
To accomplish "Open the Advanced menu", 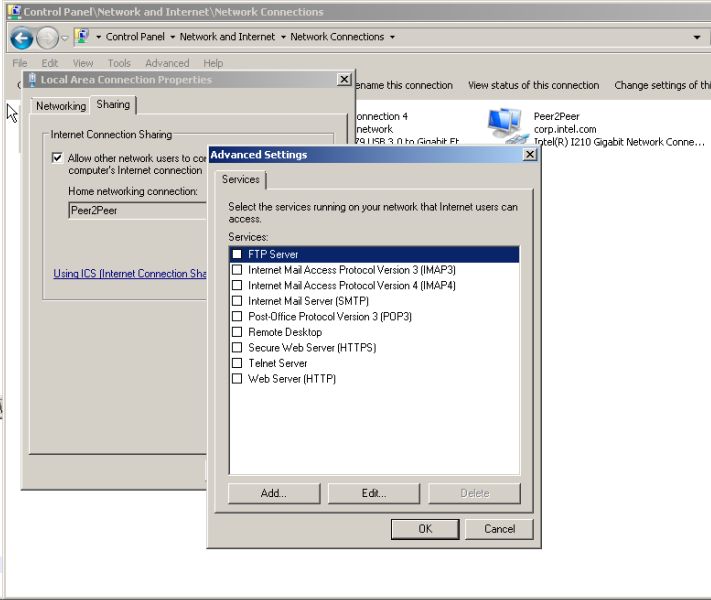I will (x=167, y=63).
